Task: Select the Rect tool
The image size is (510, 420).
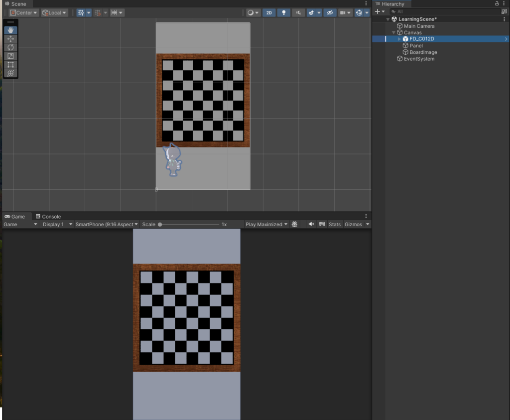Action: tap(10, 64)
